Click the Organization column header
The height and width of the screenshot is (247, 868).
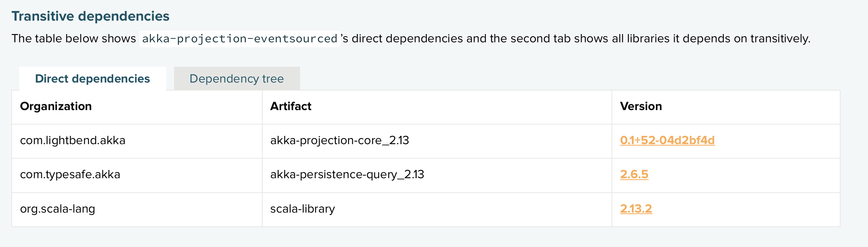[56, 106]
